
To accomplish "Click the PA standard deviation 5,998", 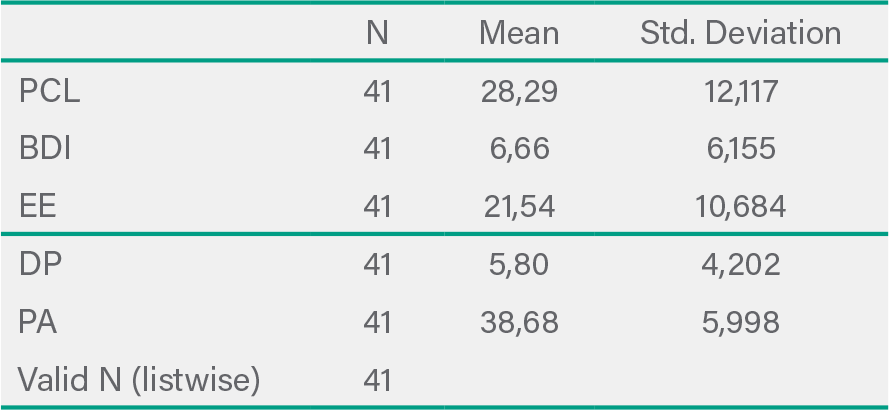I will (741, 322).
